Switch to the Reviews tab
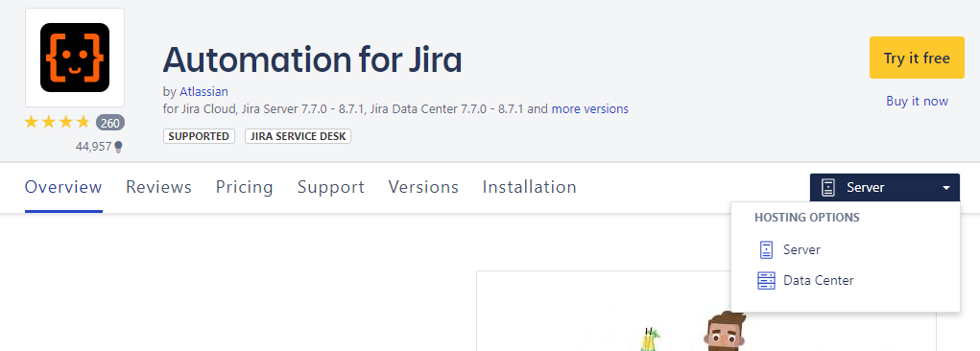980x351 pixels. pyautogui.click(x=158, y=187)
